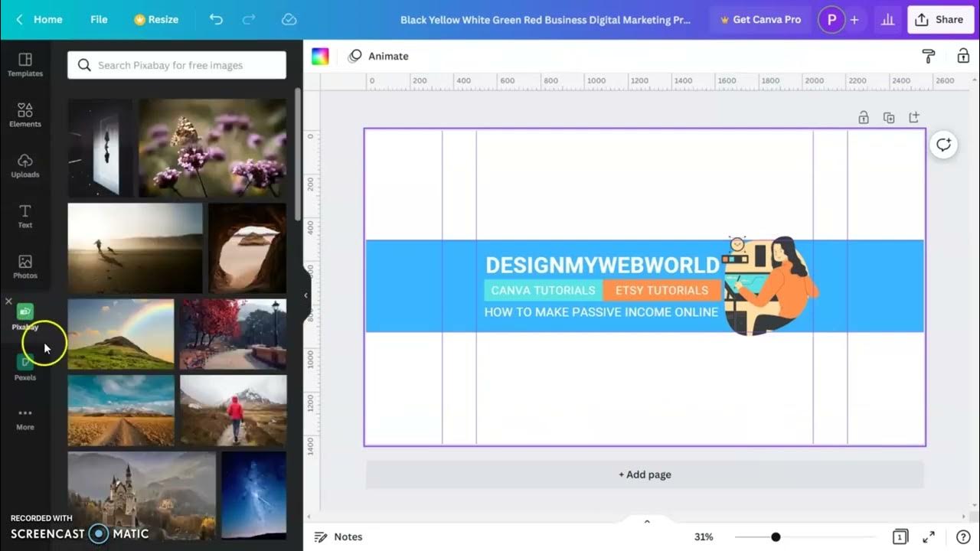Click the cloud save status icon
980x551 pixels.
point(289,19)
